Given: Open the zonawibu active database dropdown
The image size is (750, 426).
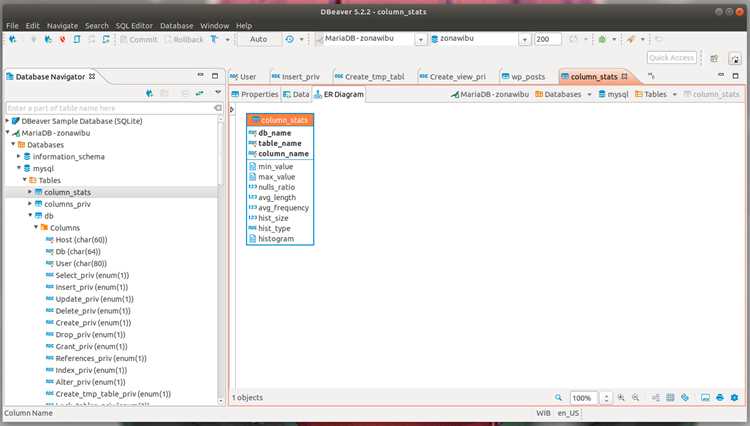Looking at the screenshot, I should pos(525,40).
